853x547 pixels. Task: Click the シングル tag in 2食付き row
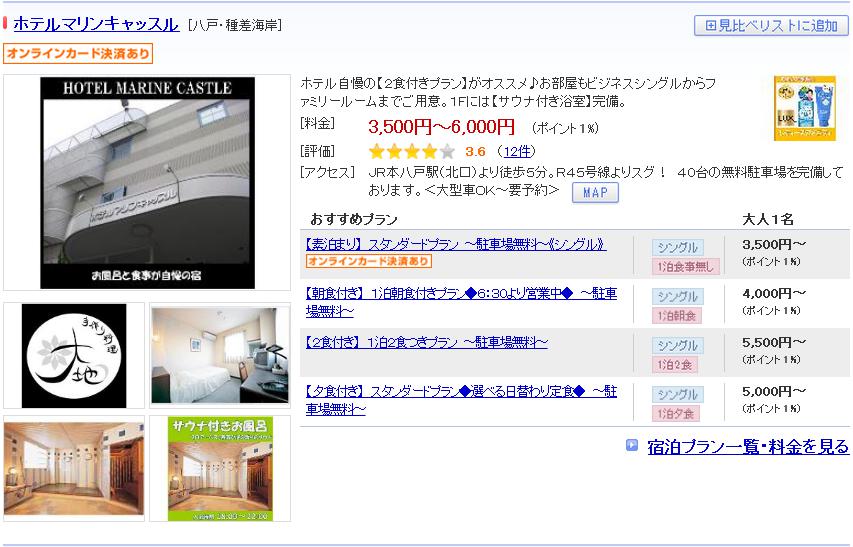[x=678, y=345]
